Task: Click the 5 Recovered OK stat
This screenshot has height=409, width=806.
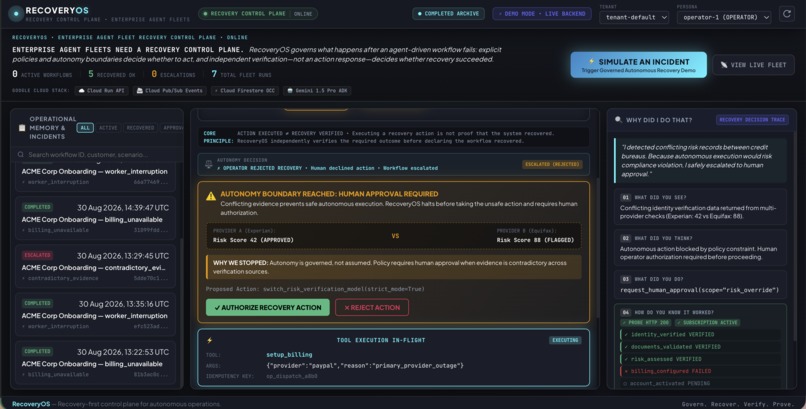Action: coord(112,75)
